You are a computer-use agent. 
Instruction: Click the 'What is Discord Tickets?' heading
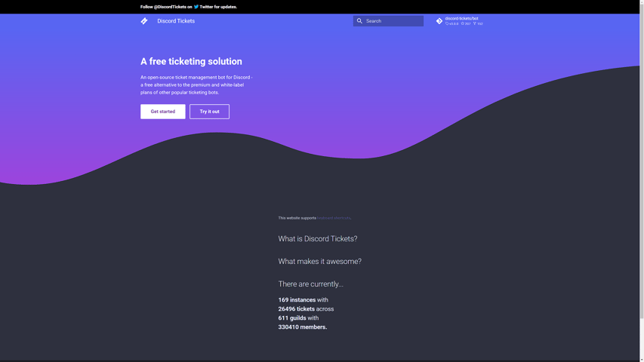(317, 238)
